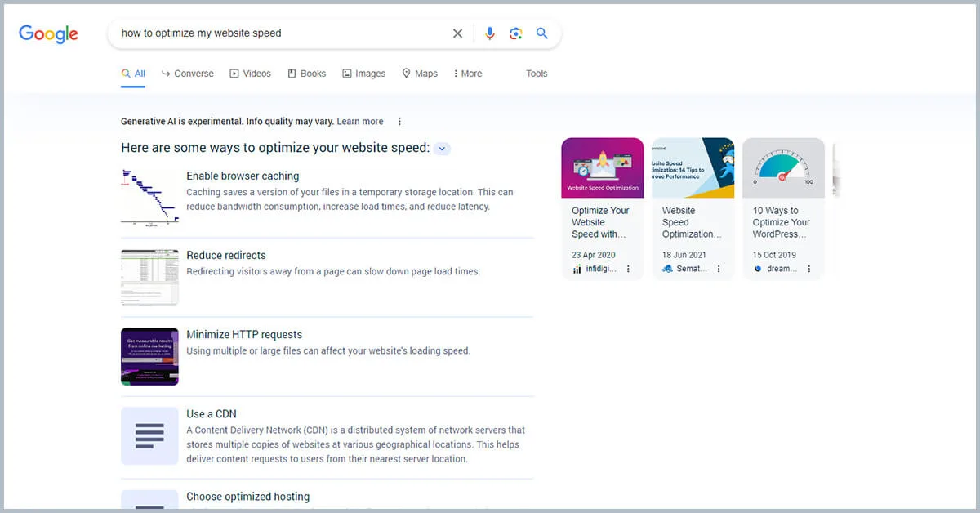Open the speedometer gauge card image
The height and width of the screenshot is (513, 980).
784,167
